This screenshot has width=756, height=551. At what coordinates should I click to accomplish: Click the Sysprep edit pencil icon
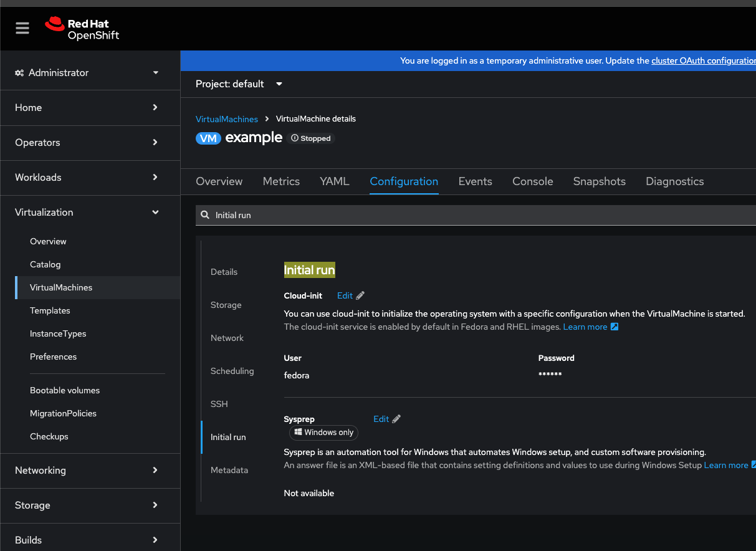(396, 419)
